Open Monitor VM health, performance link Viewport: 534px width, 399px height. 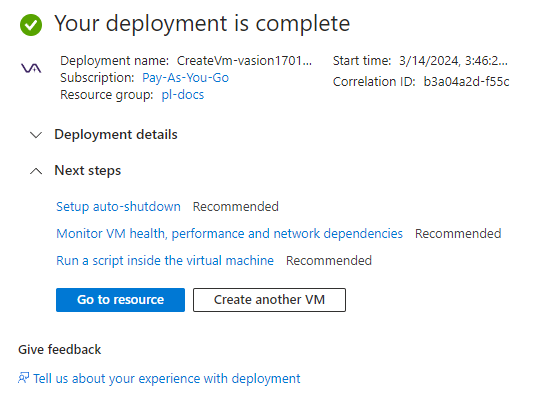tap(229, 234)
